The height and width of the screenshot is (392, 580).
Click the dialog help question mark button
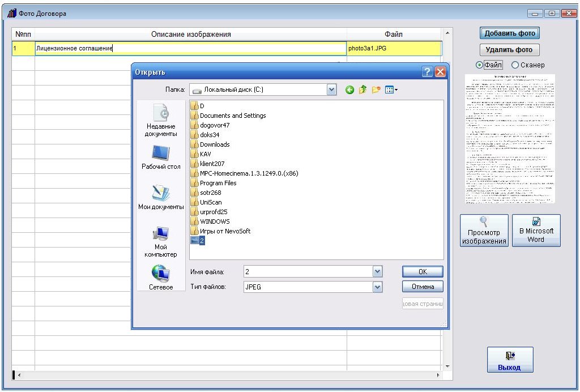[428, 72]
